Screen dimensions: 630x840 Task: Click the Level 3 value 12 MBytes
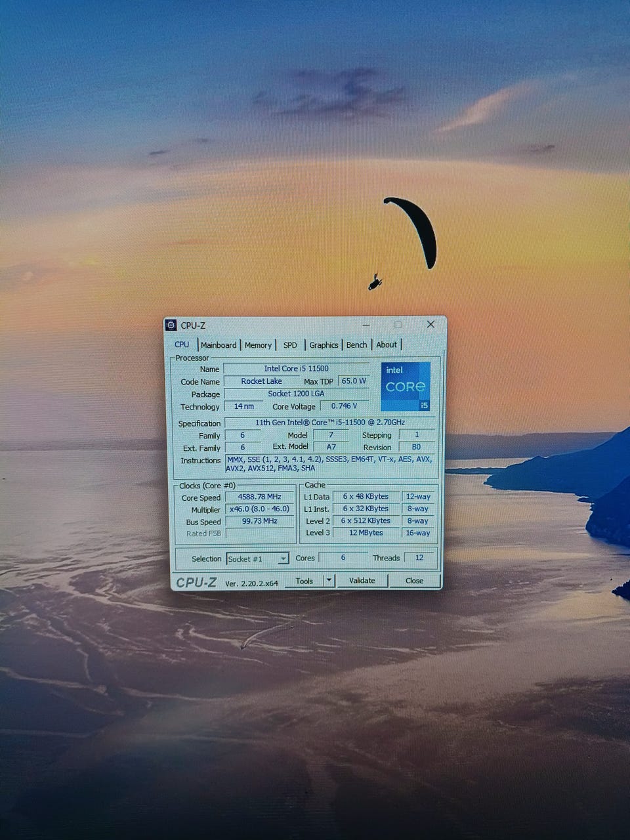coord(366,533)
